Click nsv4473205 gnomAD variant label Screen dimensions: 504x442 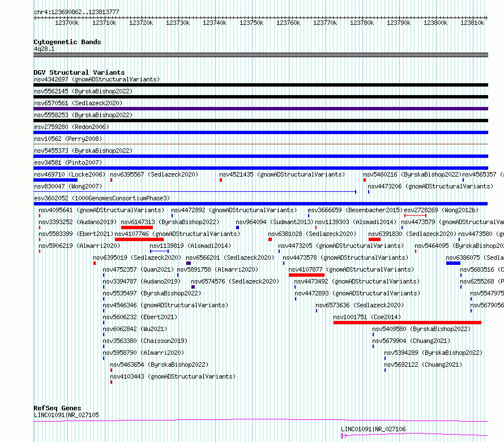[x=341, y=246]
